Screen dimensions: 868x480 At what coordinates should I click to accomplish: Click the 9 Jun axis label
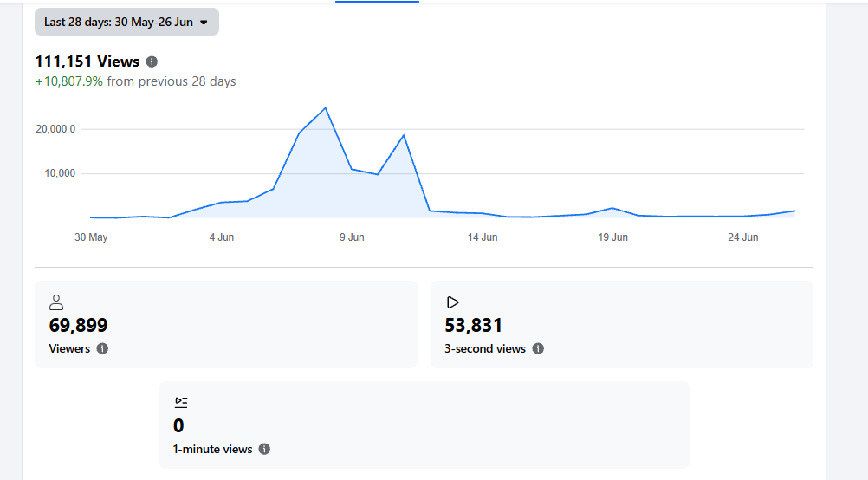click(352, 237)
